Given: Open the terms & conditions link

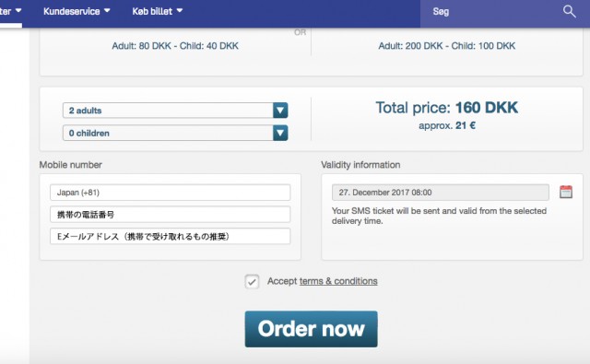Looking at the screenshot, I should click(x=338, y=281).
